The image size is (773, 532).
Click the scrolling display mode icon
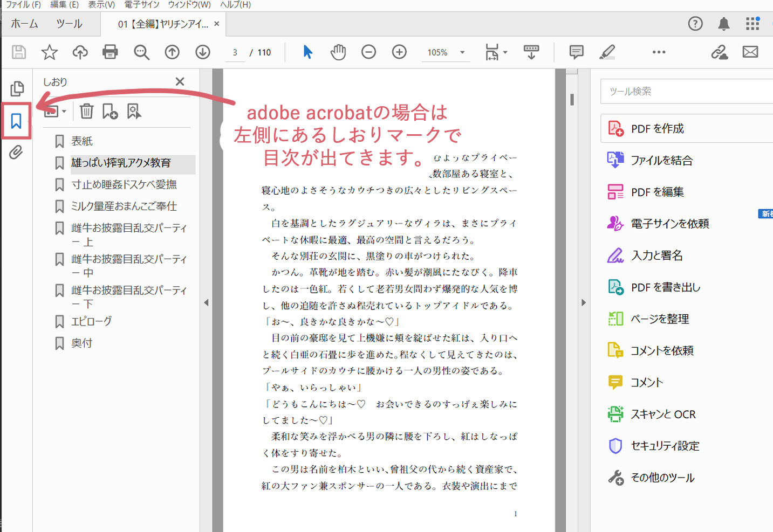[531, 52]
